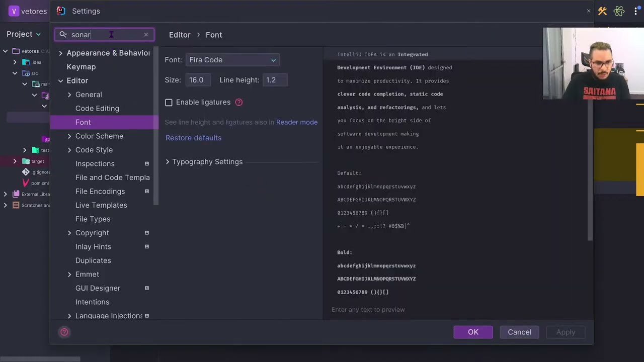Image resolution: width=644 pixels, height=362 pixels.
Task: Click Restore defaults link
Action: (193, 138)
